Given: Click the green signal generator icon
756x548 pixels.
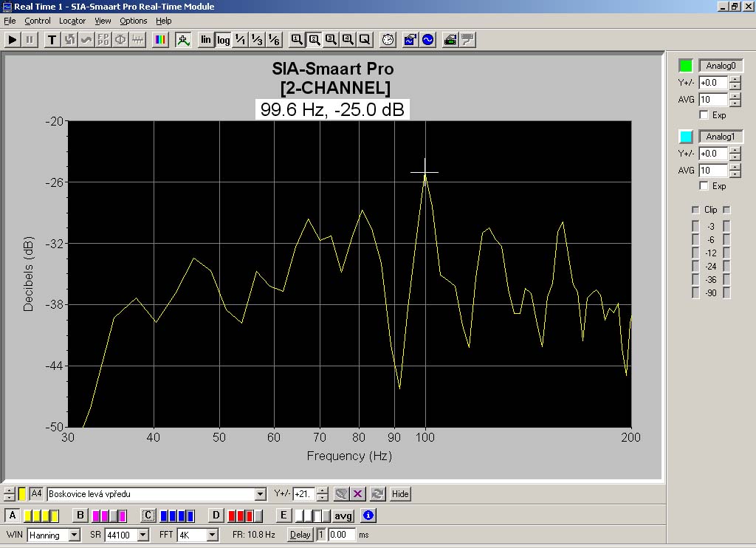Looking at the screenshot, I should (183, 40).
